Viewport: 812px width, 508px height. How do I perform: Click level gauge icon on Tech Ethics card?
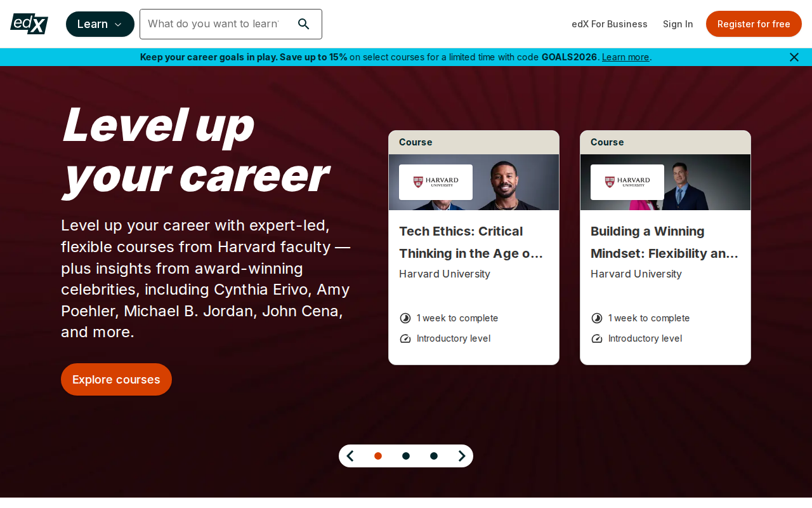[x=405, y=338]
